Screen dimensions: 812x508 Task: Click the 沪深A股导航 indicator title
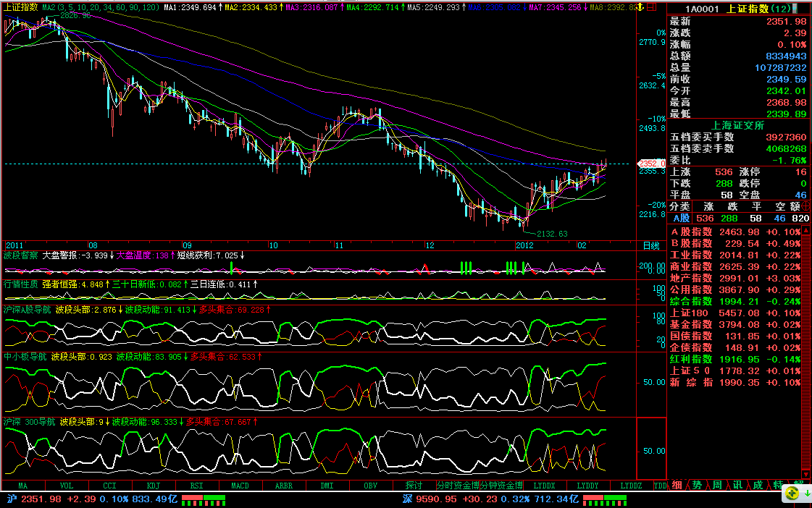tap(28, 310)
